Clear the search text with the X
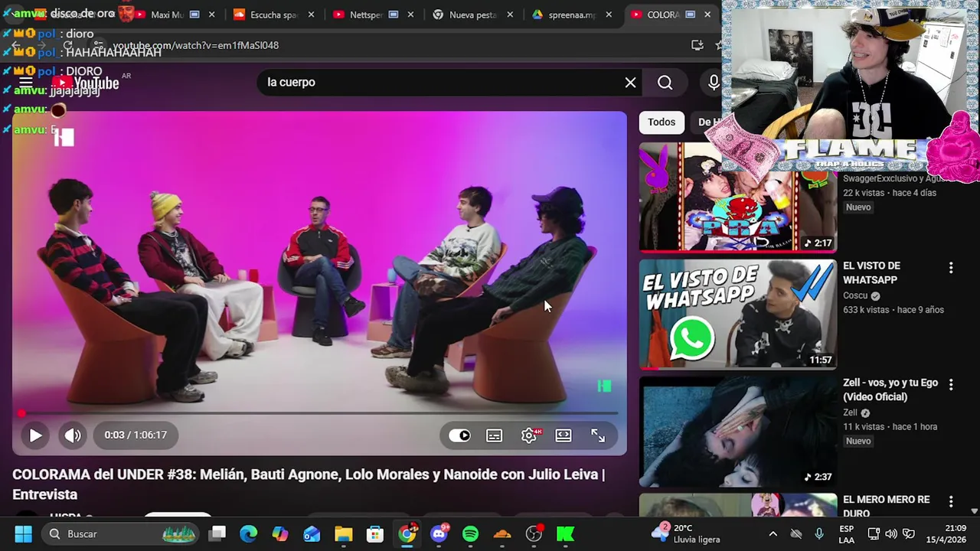Screen dimensions: 980x551 tap(630, 82)
